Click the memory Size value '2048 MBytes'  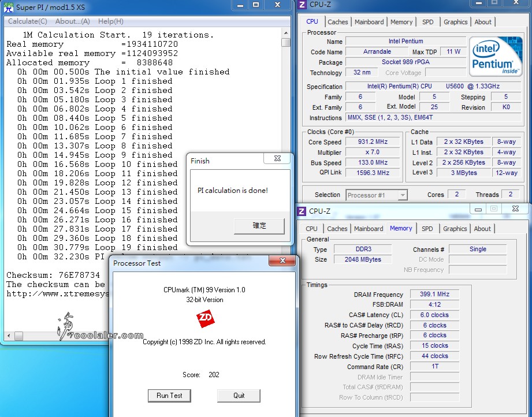point(363,259)
